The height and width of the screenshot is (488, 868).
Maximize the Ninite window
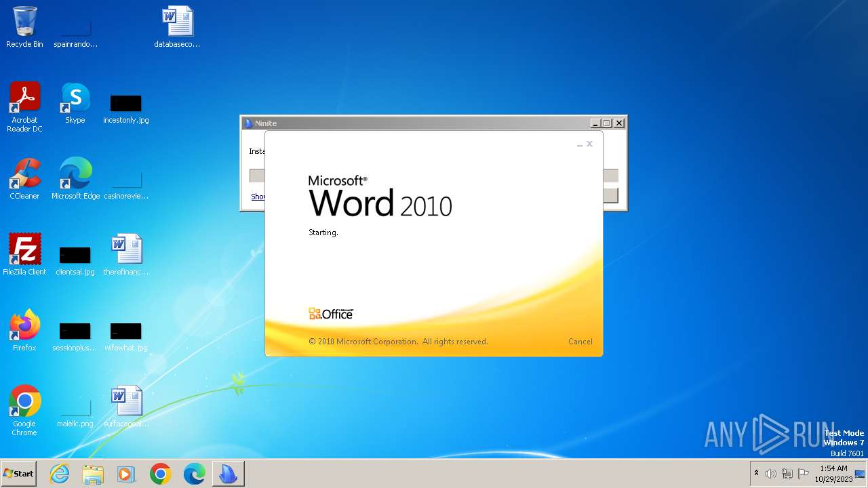point(607,123)
